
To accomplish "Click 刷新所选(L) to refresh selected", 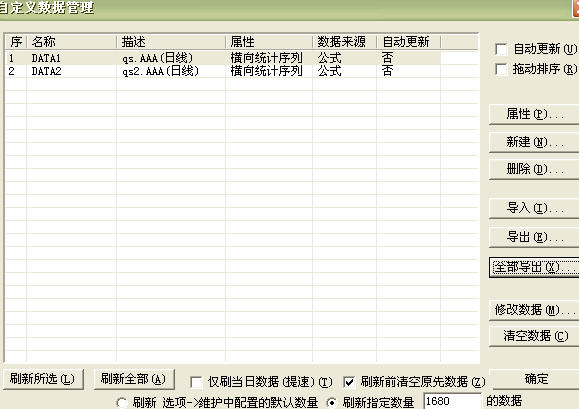I will (43, 379).
